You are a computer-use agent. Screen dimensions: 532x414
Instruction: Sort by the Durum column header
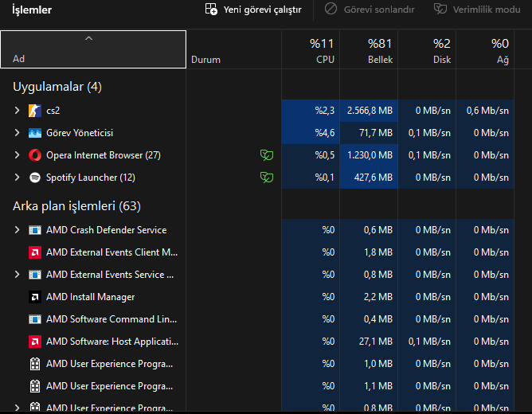tap(234, 49)
